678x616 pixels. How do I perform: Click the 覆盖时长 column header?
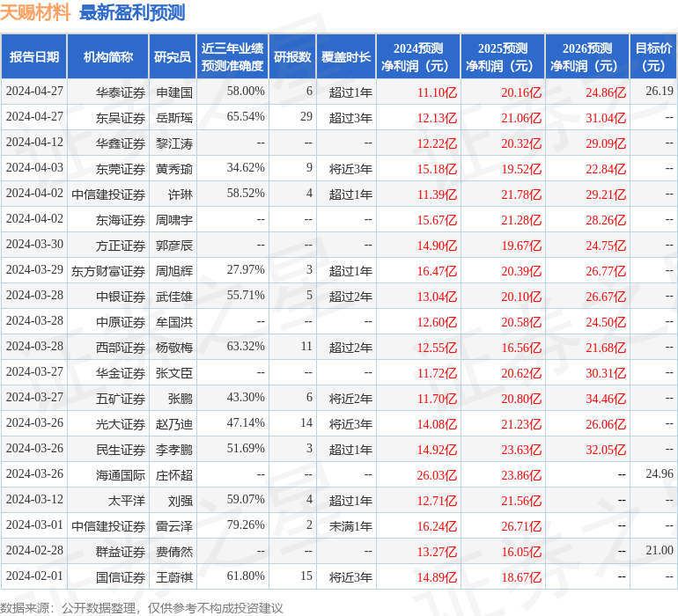[x=346, y=57]
